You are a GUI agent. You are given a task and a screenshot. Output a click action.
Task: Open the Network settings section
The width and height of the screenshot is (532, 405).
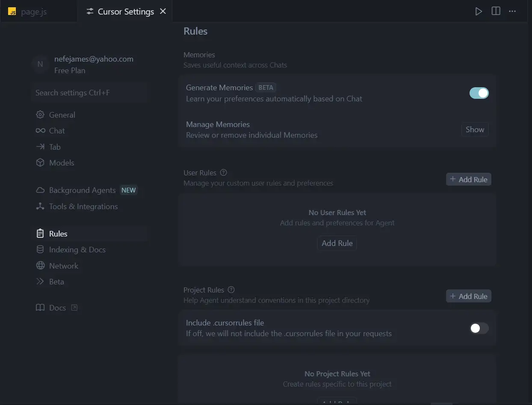tap(63, 266)
